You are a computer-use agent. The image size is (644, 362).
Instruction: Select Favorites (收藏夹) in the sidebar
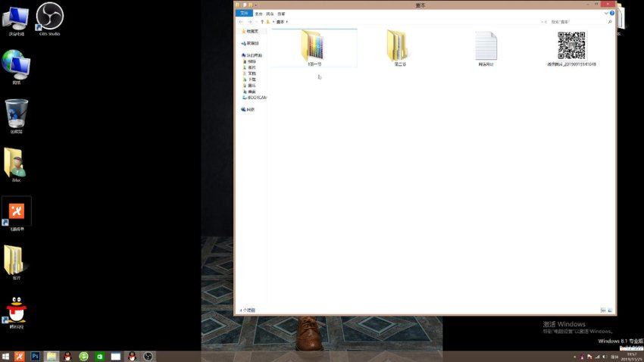click(x=250, y=31)
